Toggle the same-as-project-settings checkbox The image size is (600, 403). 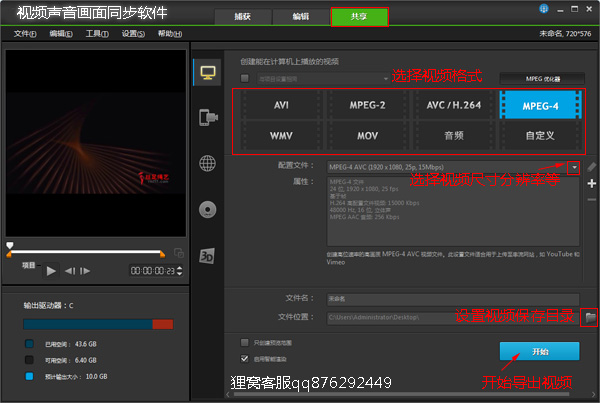[x=245, y=78]
